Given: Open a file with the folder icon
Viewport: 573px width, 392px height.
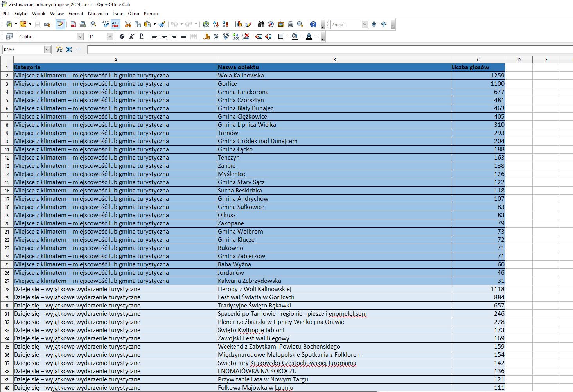Looking at the screenshot, I should 23,24.
